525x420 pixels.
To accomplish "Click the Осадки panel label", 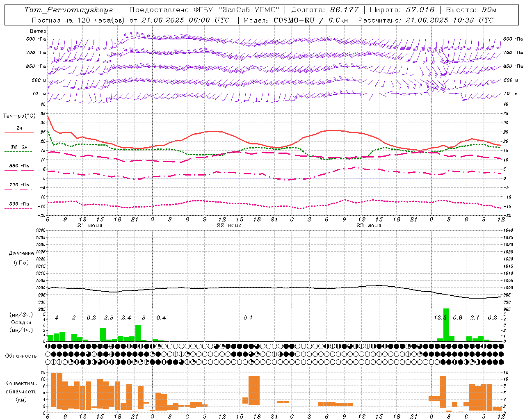I will [21, 322].
